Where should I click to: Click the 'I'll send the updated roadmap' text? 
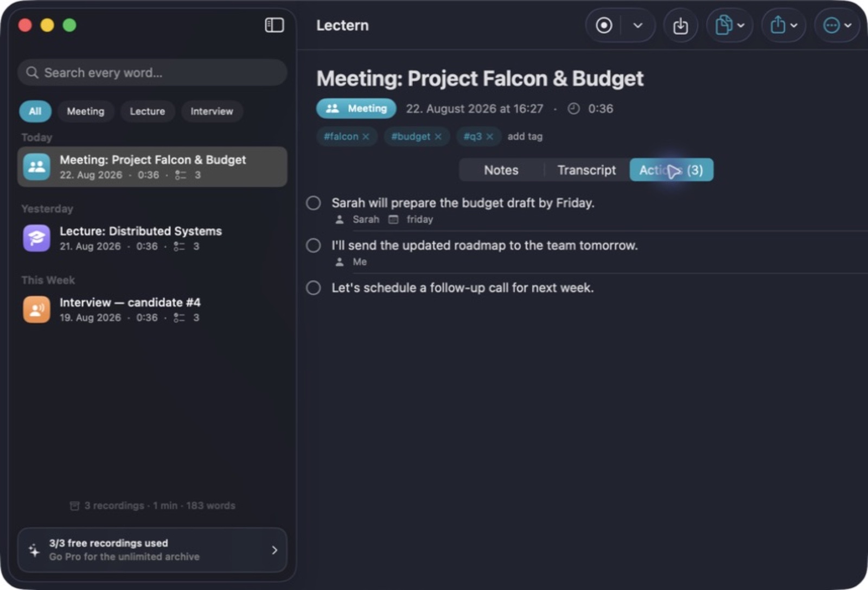(x=484, y=245)
